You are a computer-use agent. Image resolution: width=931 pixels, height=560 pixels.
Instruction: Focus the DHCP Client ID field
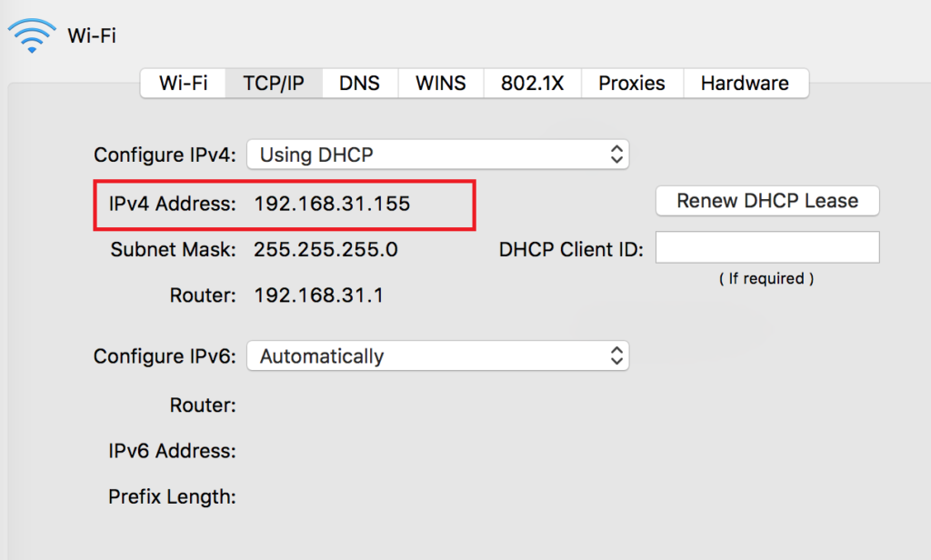[767, 247]
